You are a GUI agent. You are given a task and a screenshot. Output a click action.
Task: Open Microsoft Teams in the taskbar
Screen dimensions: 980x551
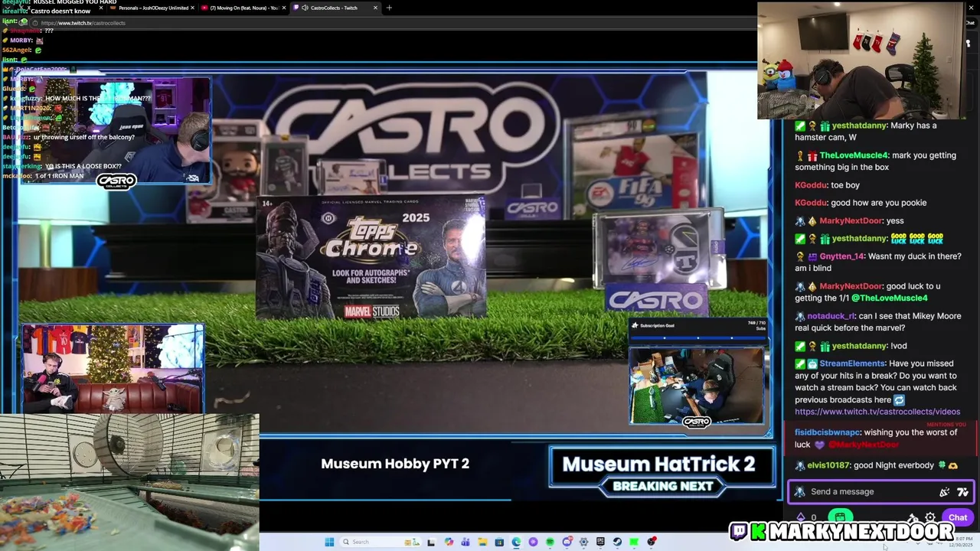pos(465,542)
